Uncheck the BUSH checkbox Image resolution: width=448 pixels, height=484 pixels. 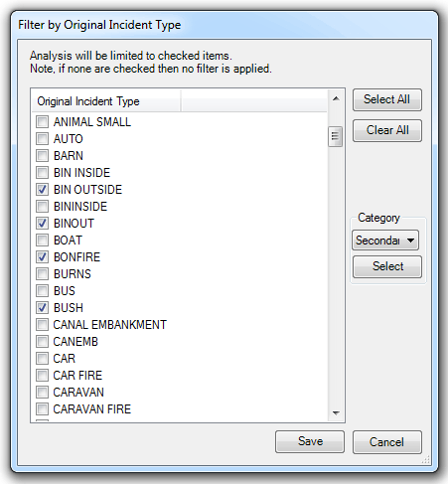click(x=43, y=308)
